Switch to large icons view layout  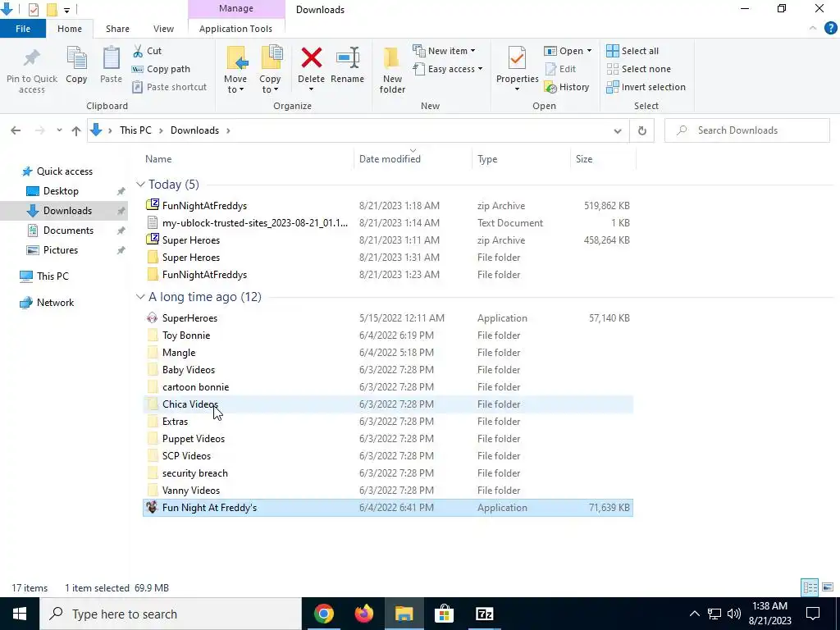[828, 587]
